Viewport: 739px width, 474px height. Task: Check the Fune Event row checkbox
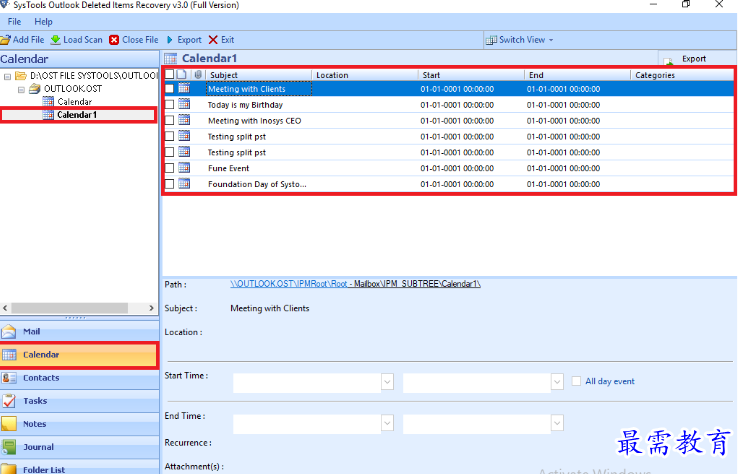click(x=169, y=168)
